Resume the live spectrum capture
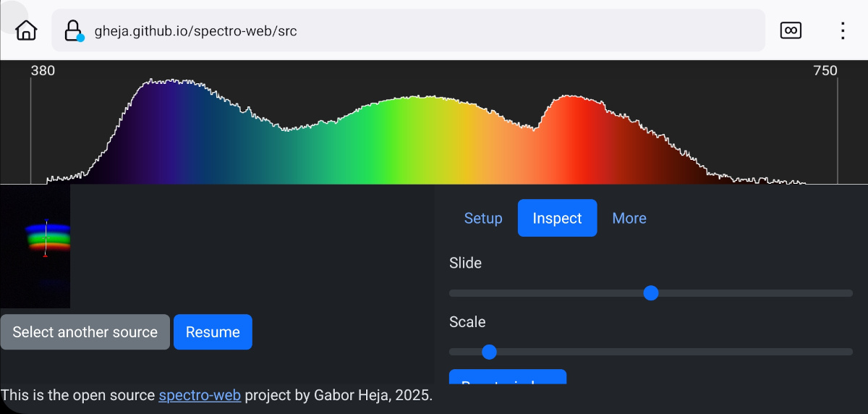The image size is (868, 414). click(213, 332)
